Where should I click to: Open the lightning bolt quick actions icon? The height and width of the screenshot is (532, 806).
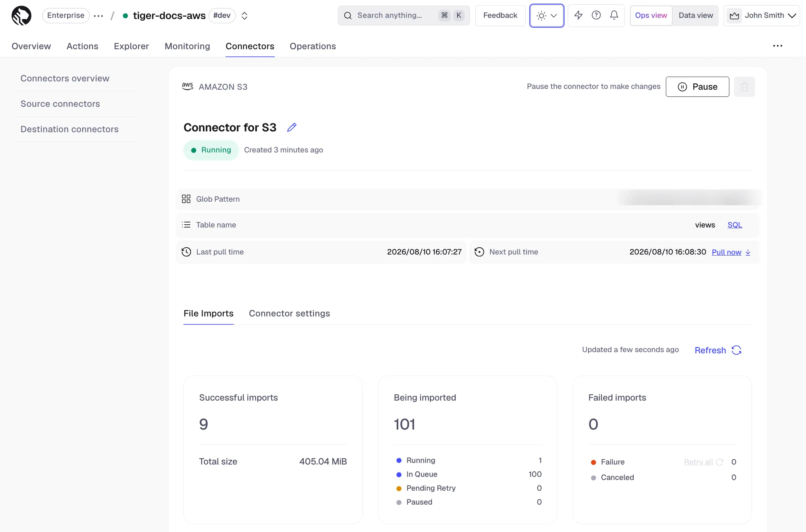(x=578, y=15)
